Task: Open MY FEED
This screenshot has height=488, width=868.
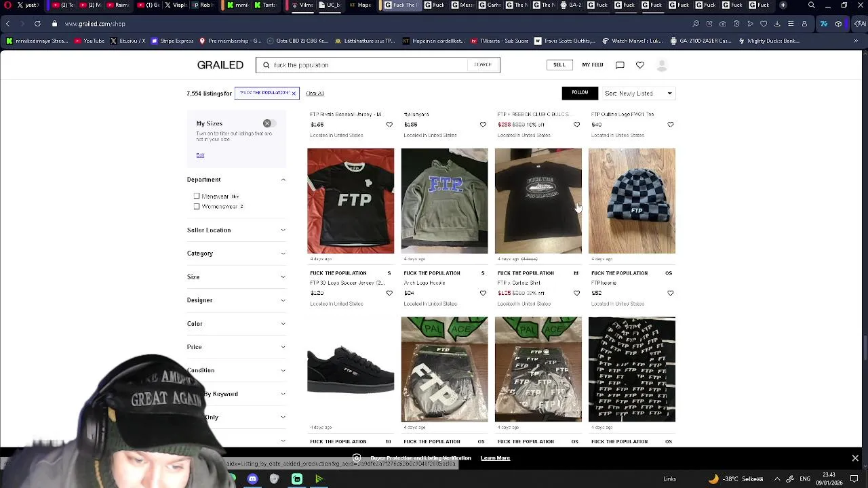Action: coord(592,65)
